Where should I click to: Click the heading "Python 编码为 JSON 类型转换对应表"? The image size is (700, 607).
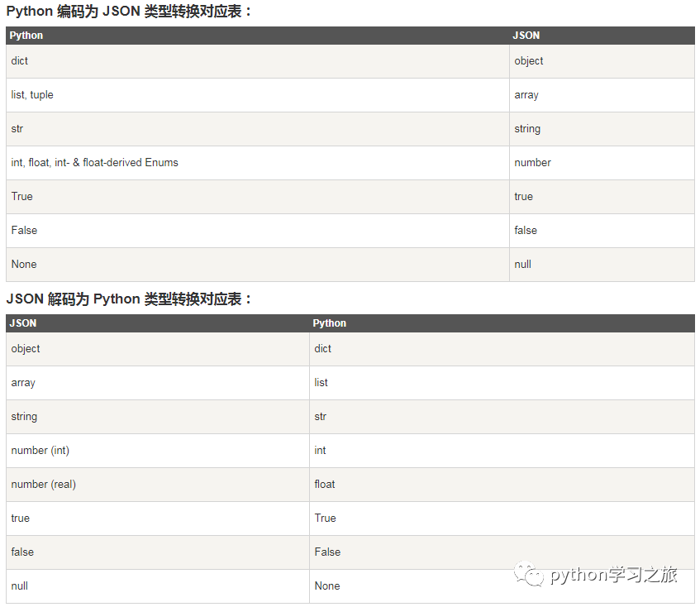128,12
